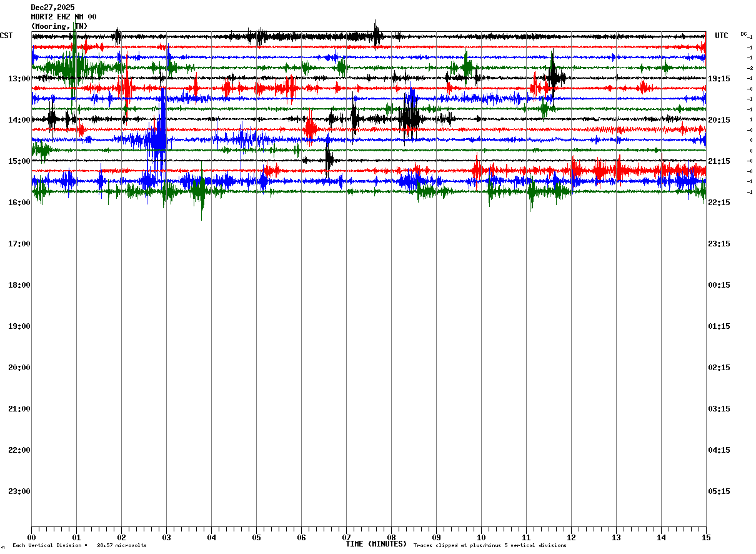Select the UTC timezone label

click(722, 36)
